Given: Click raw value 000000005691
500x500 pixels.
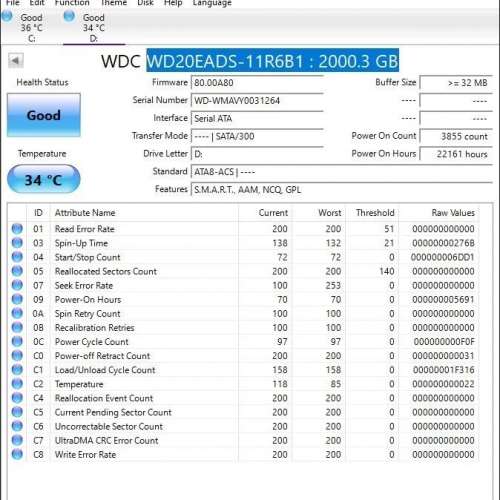Looking at the screenshot, I should click(443, 300).
